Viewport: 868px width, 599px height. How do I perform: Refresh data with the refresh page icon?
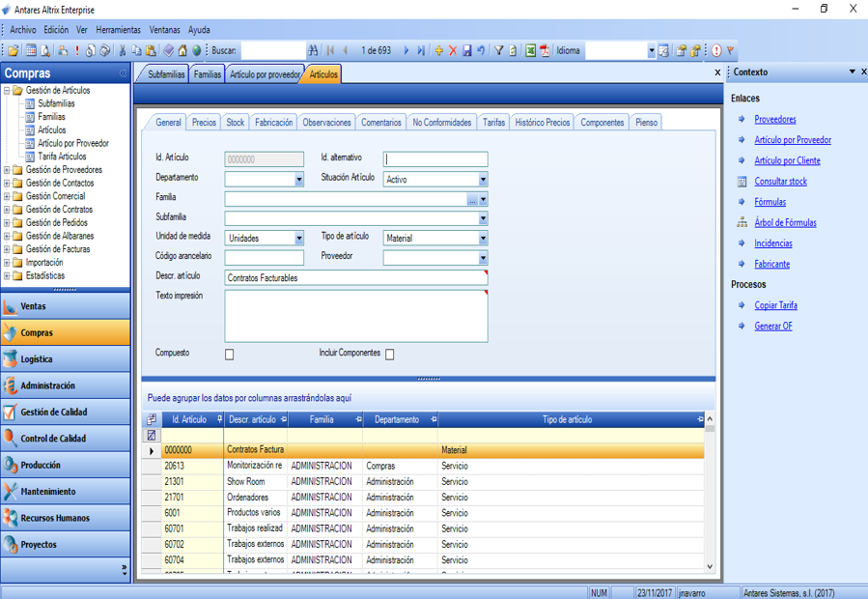tap(513, 50)
